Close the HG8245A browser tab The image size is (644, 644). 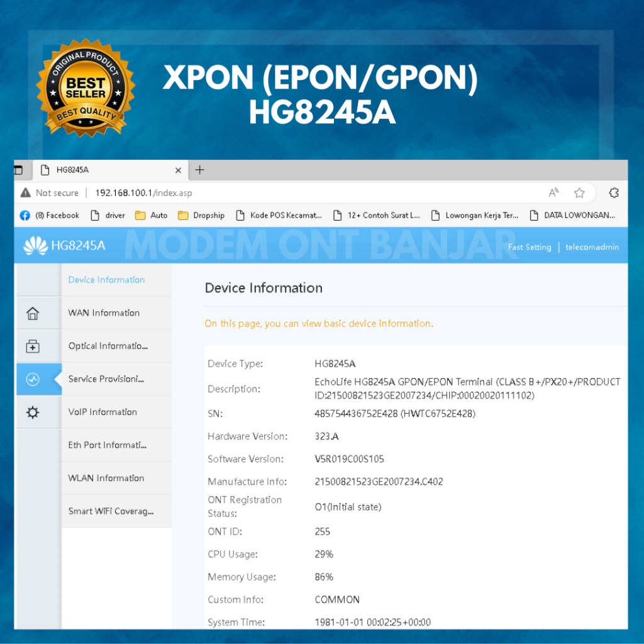point(178,170)
